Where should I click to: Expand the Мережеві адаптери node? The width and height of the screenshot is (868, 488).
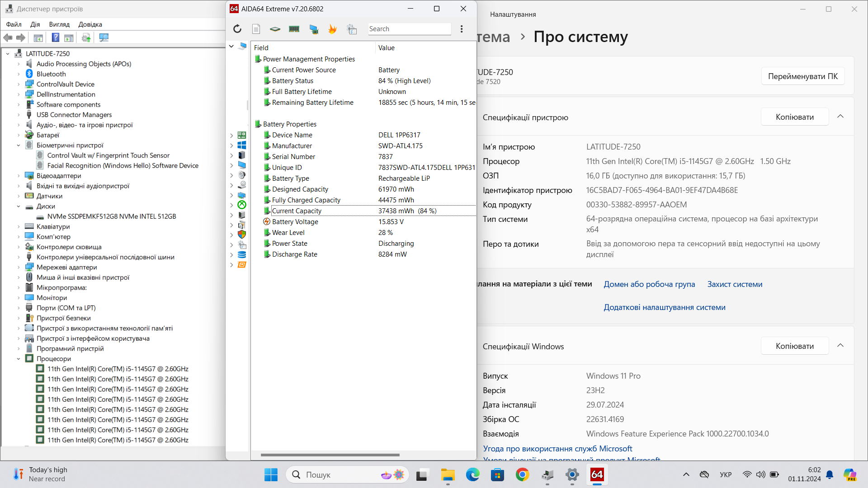tap(19, 267)
